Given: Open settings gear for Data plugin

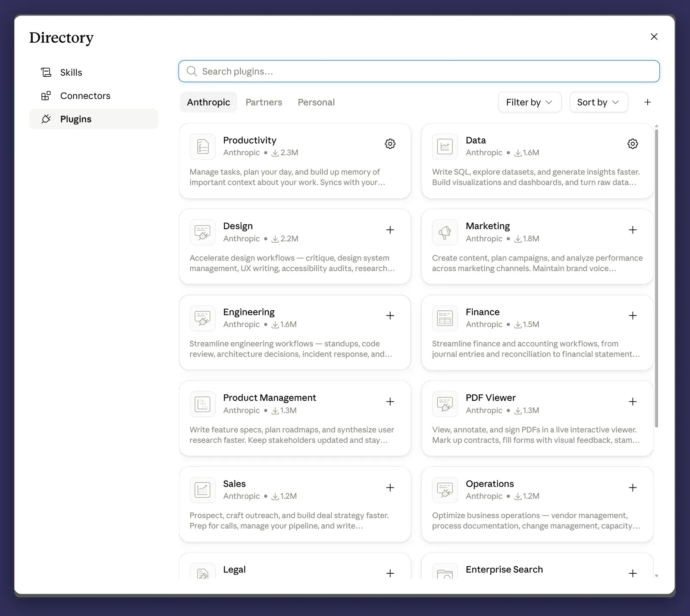Looking at the screenshot, I should (633, 144).
